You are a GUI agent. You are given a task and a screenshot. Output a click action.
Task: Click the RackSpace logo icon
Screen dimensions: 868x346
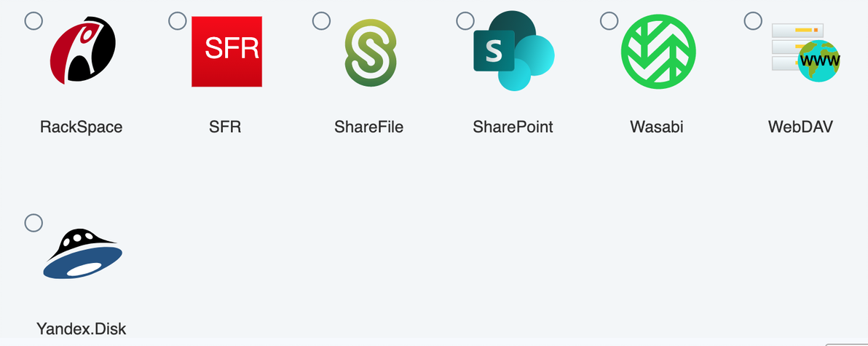click(x=83, y=52)
